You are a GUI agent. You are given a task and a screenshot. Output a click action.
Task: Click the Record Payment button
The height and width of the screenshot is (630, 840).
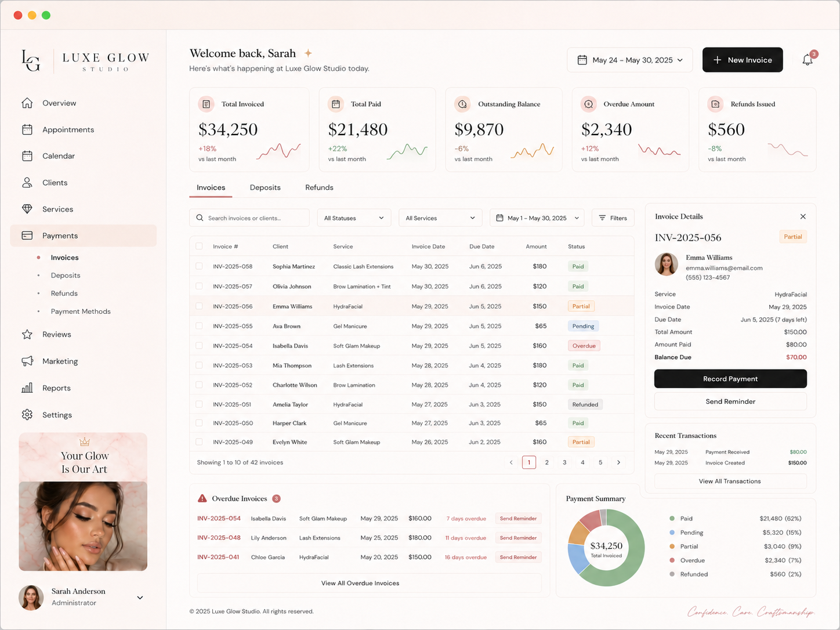pos(730,379)
